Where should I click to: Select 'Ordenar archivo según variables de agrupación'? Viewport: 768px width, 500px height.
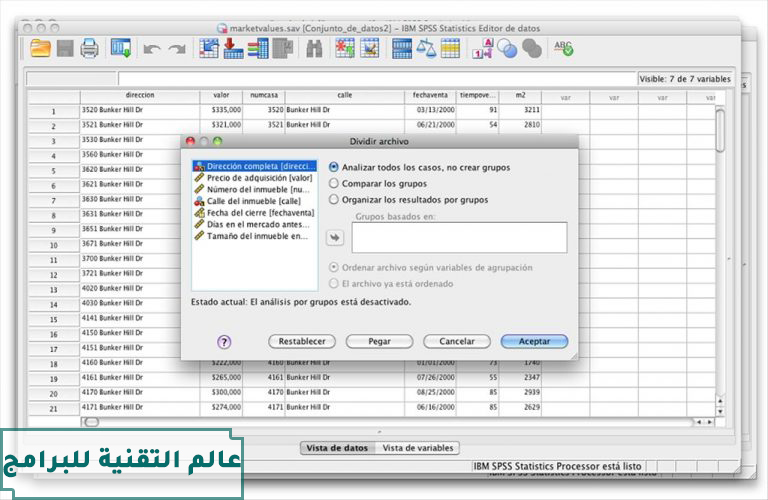tap(431, 267)
